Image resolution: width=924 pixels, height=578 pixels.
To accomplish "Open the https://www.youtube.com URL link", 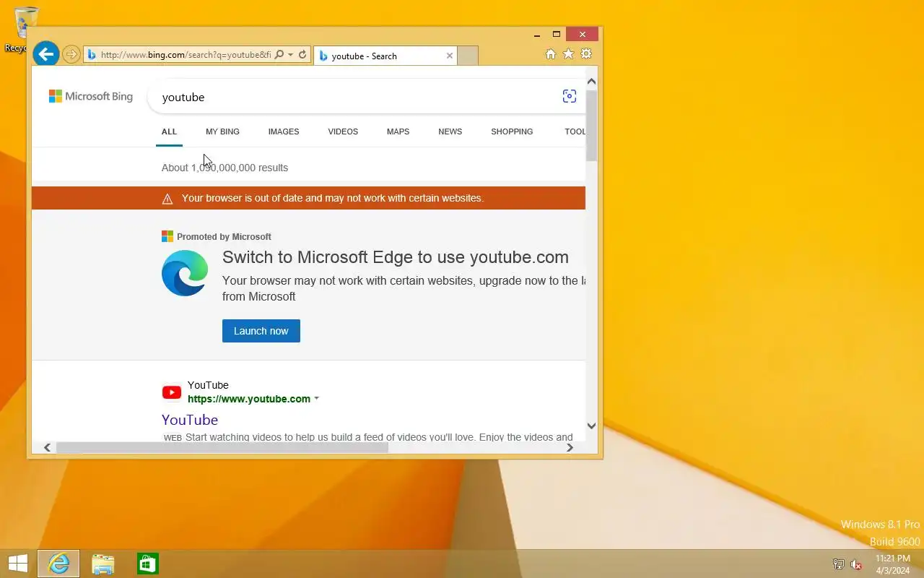I will 249,399.
